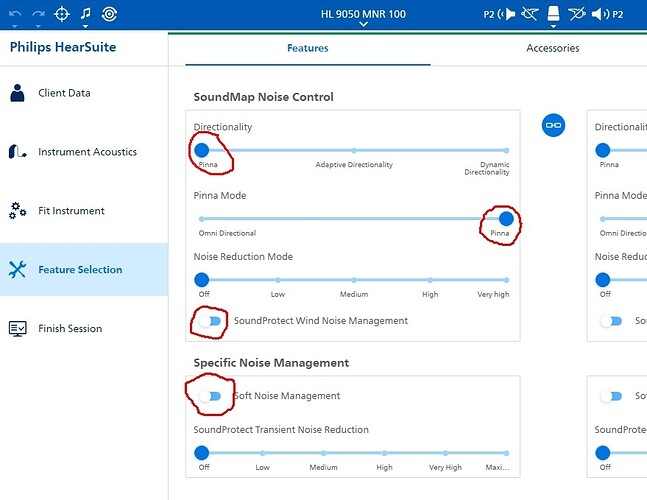This screenshot has width=647, height=500.
Task: Click the Fit Instrument gears icon
Action: pos(17,210)
